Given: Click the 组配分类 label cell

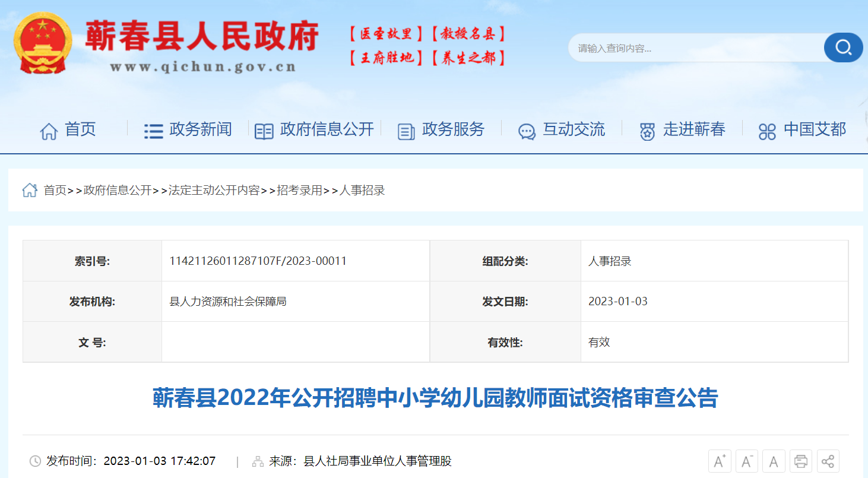Looking at the screenshot, I should [505, 261].
